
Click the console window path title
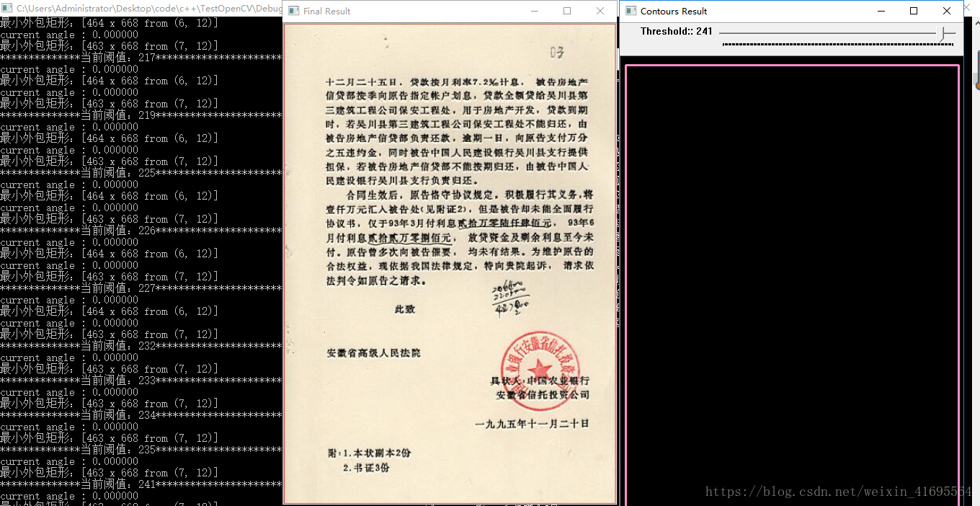point(149,7)
